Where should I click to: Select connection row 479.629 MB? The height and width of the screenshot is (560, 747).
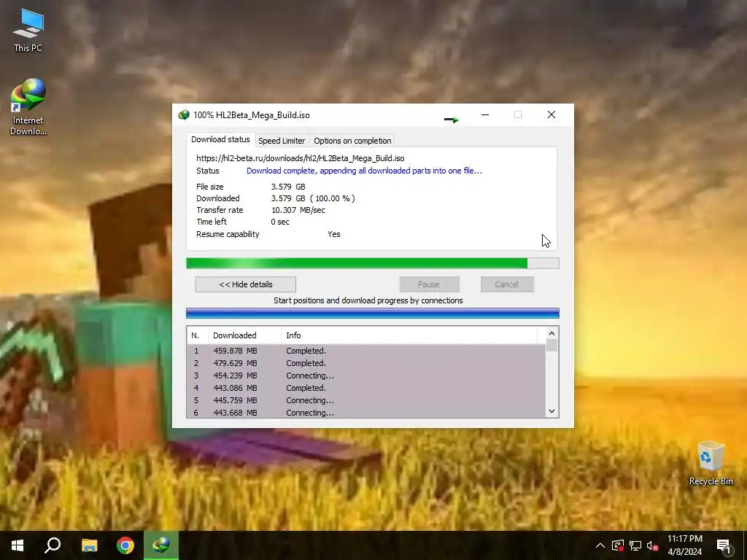(x=366, y=363)
